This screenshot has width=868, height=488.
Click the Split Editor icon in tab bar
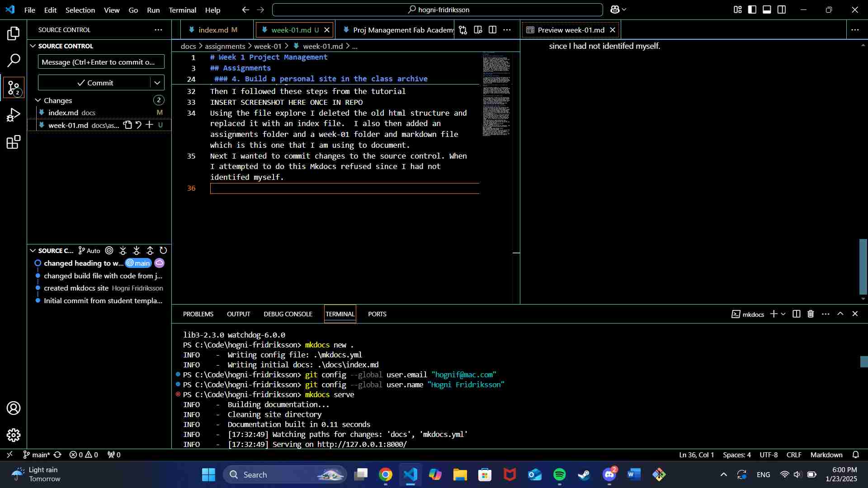[x=494, y=30]
